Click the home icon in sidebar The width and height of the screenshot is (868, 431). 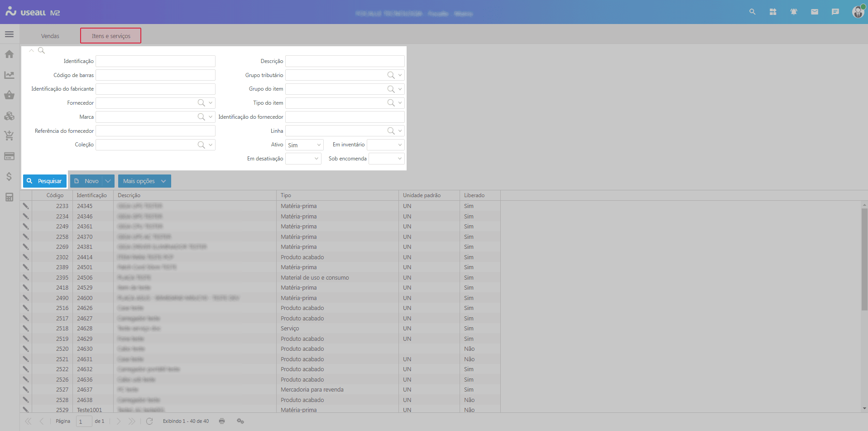[x=9, y=54]
